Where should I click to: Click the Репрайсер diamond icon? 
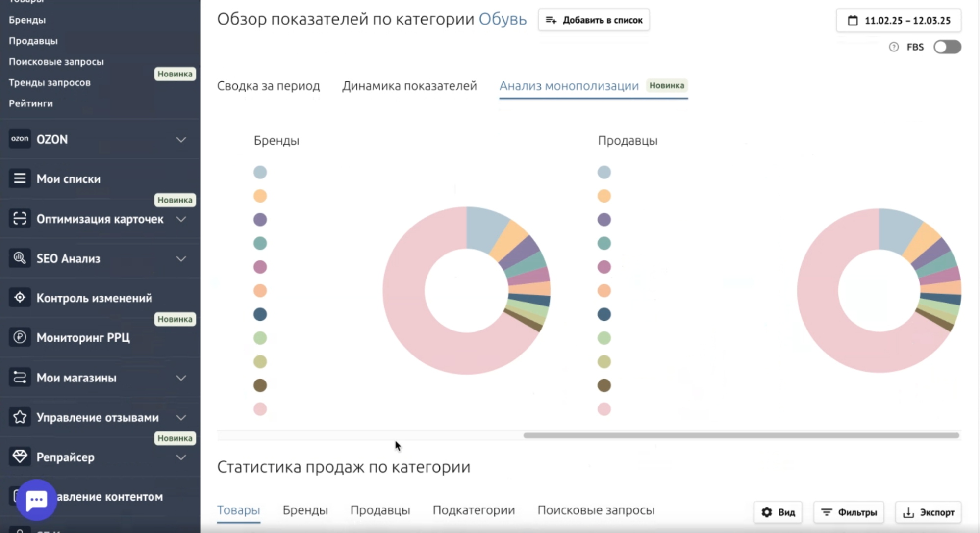tap(20, 457)
